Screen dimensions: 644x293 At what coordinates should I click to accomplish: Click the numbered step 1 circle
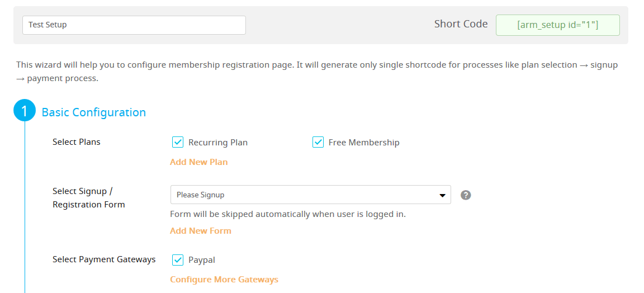(25, 111)
